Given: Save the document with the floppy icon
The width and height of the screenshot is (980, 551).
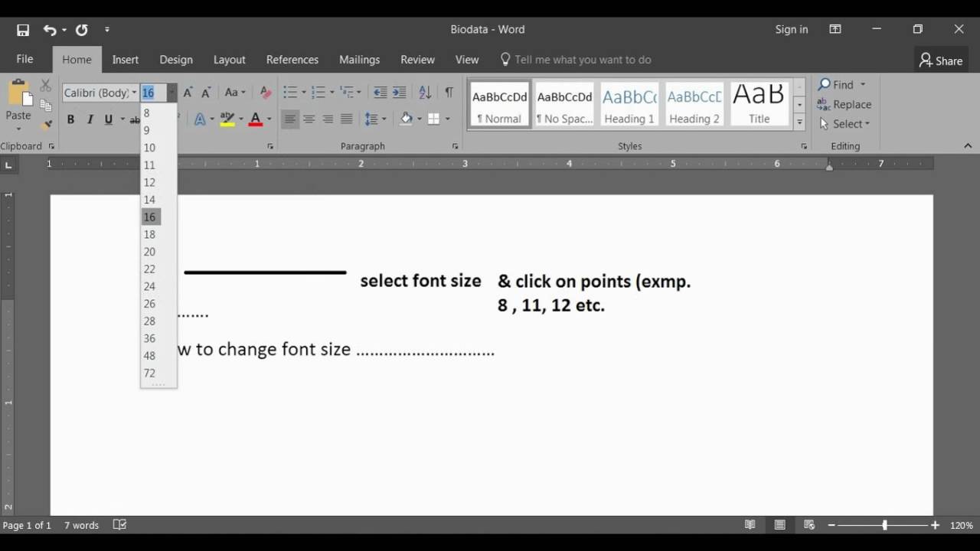Looking at the screenshot, I should click(23, 30).
